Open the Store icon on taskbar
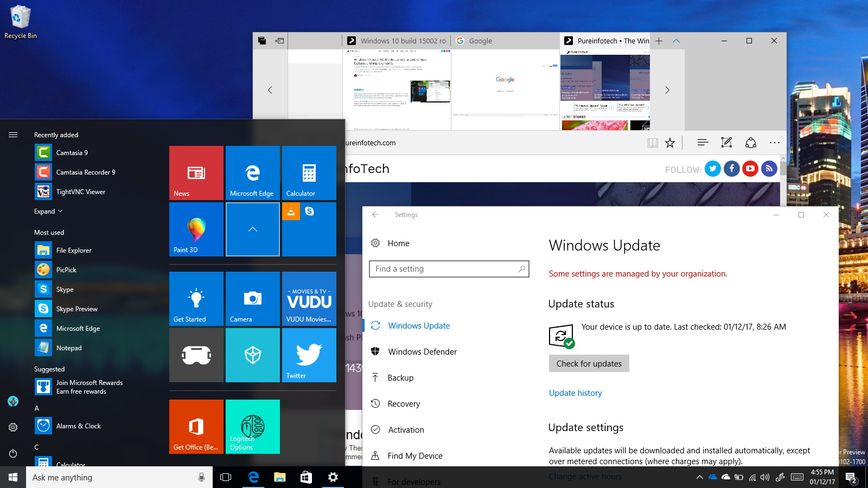The height and width of the screenshot is (488, 868). [306, 477]
